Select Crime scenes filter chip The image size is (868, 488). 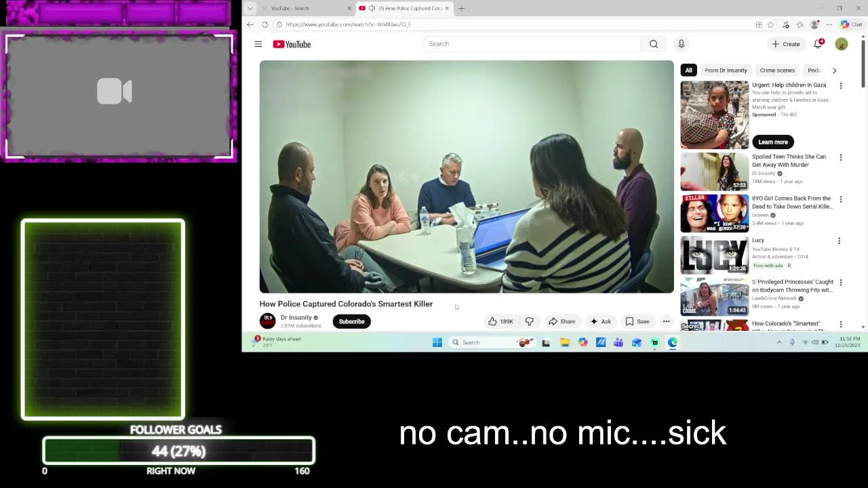coord(777,70)
